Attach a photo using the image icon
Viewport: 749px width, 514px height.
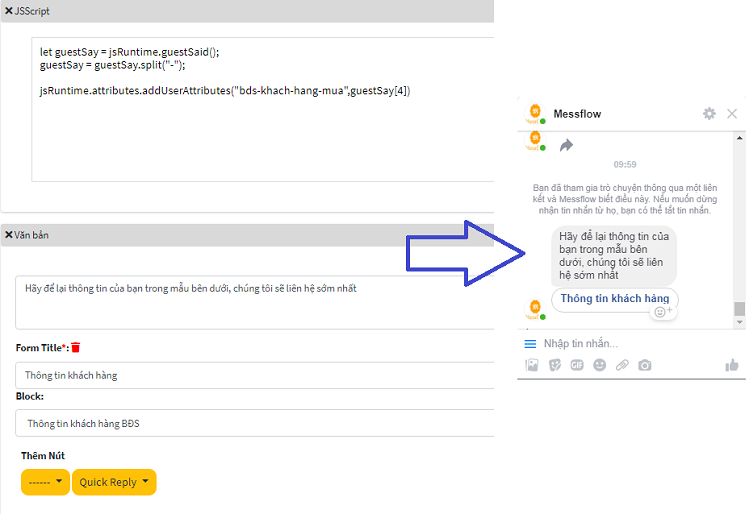pos(532,365)
